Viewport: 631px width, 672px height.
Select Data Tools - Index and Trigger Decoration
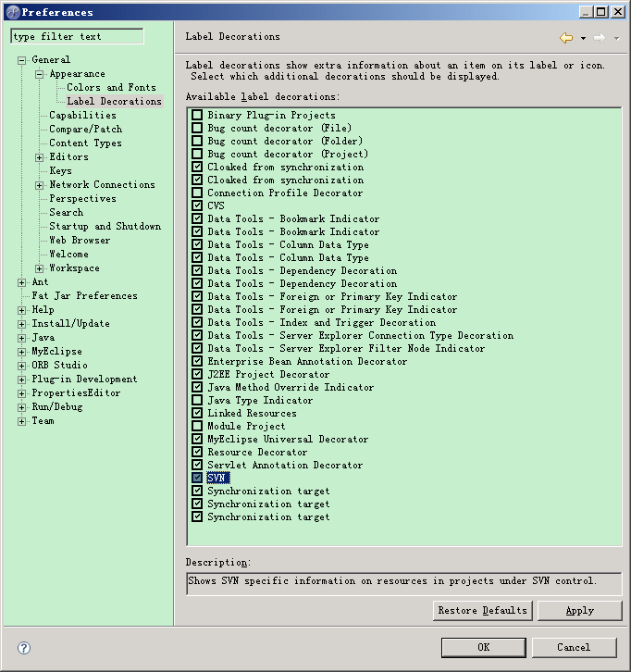[322, 322]
